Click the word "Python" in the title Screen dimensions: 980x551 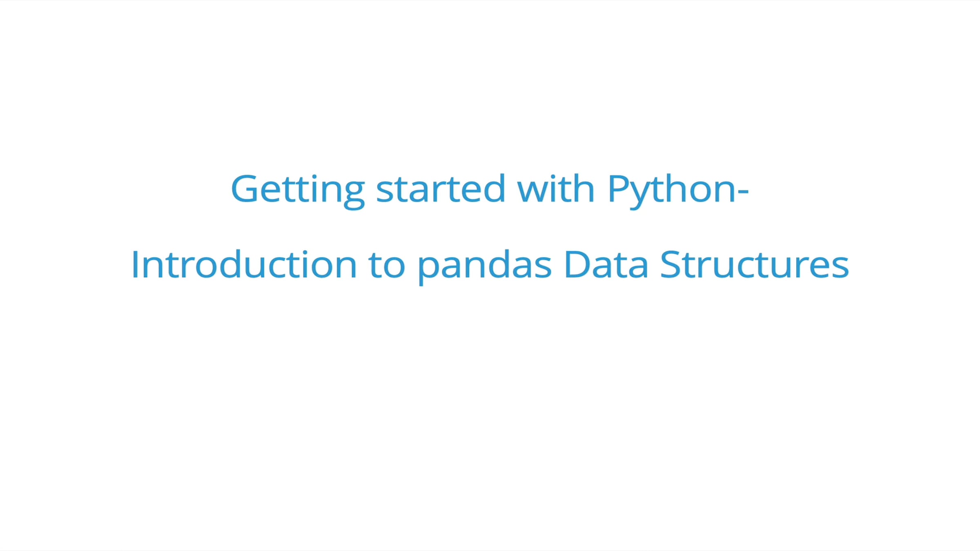coord(673,189)
